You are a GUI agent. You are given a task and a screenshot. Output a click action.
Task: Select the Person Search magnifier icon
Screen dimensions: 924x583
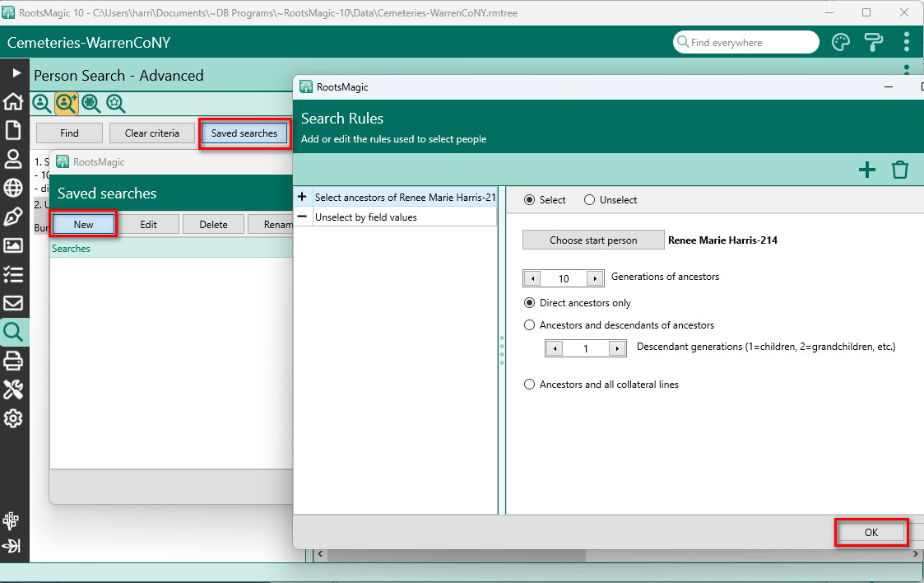[41, 103]
